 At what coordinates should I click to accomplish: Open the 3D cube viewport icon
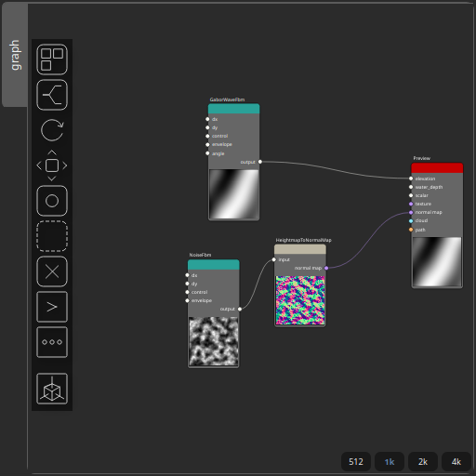(x=52, y=389)
